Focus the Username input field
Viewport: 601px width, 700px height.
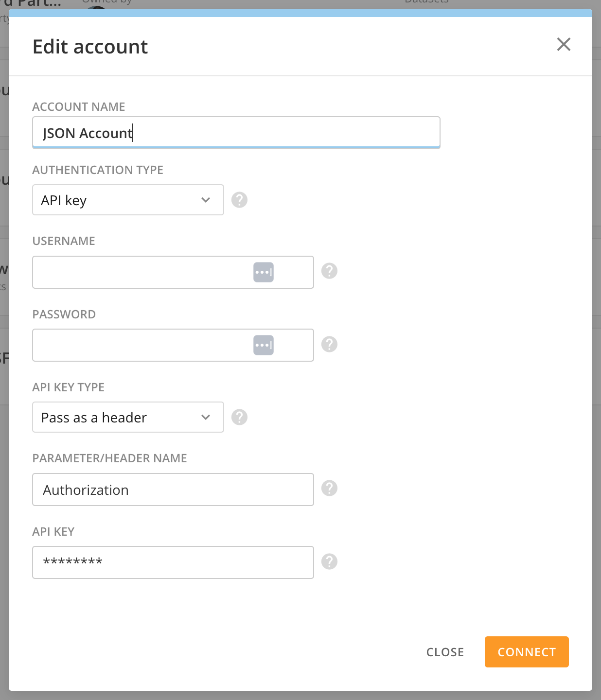point(173,272)
